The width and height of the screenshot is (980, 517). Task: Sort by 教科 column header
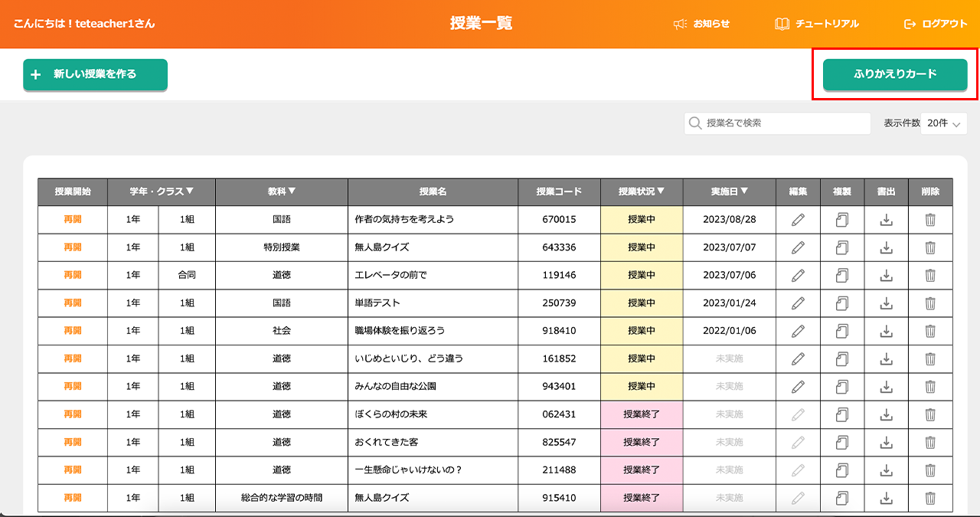282,192
